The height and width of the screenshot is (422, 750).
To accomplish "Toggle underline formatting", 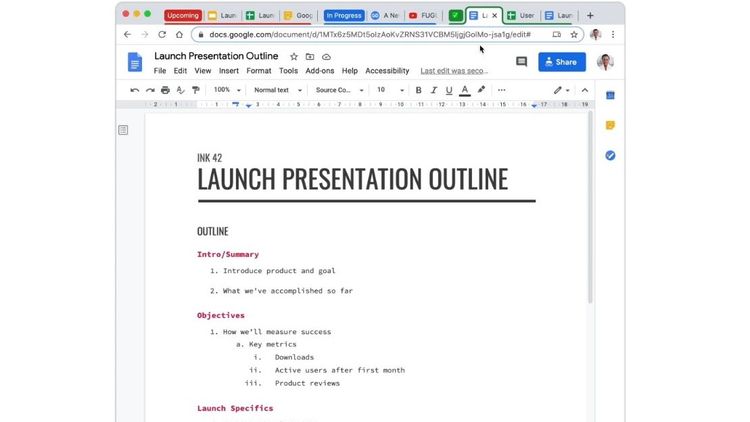I will [x=449, y=90].
